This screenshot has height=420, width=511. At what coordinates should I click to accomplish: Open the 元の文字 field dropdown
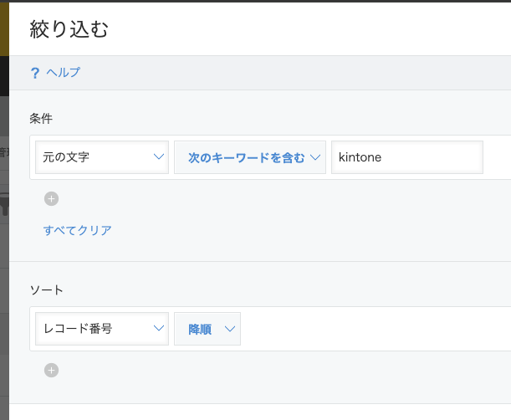[x=102, y=157]
